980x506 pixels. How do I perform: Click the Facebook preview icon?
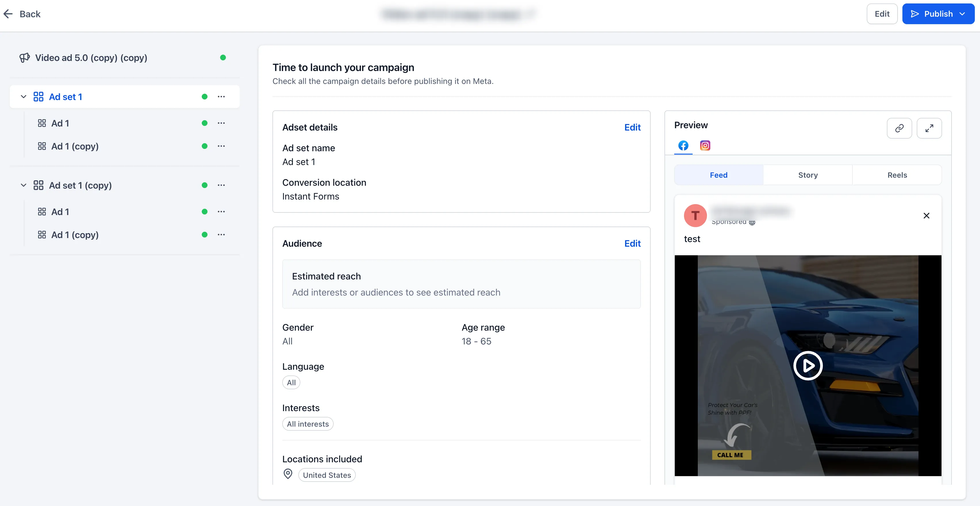click(x=683, y=146)
